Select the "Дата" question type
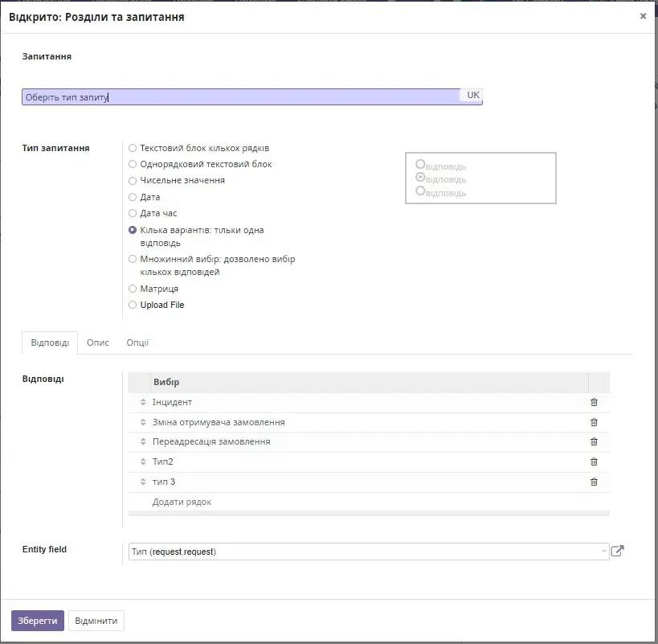Screen dimensions: 658x644 coord(132,196)
